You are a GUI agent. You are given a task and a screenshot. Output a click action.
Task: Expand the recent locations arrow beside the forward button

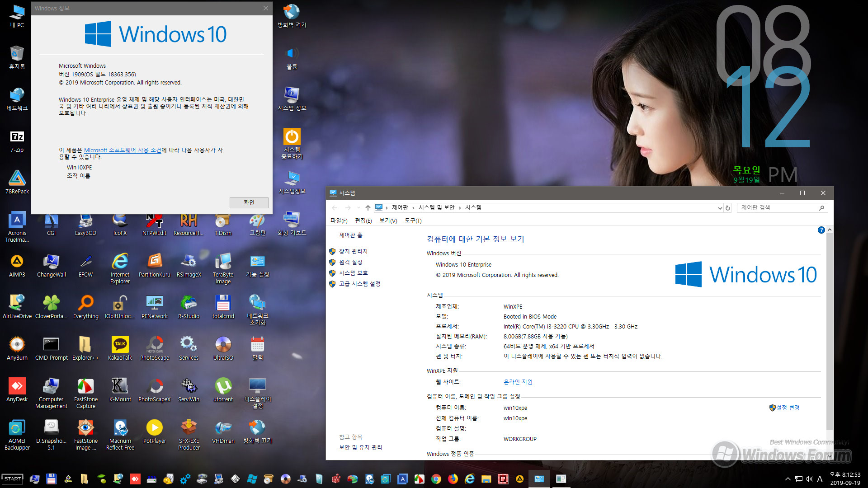point(359,208)
